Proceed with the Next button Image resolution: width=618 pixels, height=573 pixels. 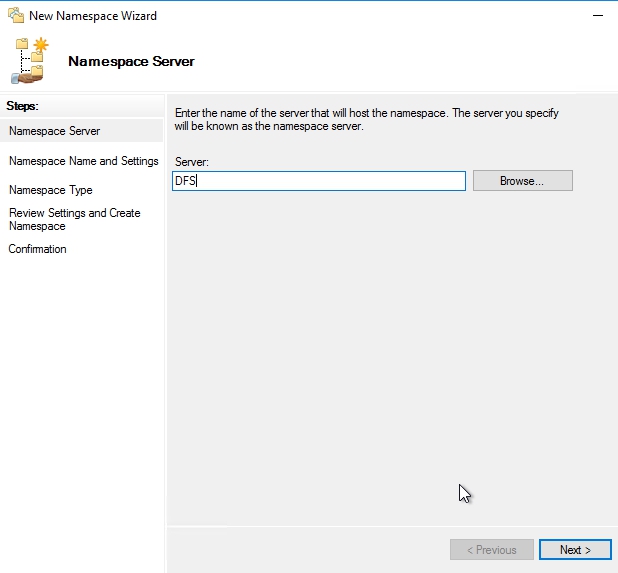pos(575,550)
